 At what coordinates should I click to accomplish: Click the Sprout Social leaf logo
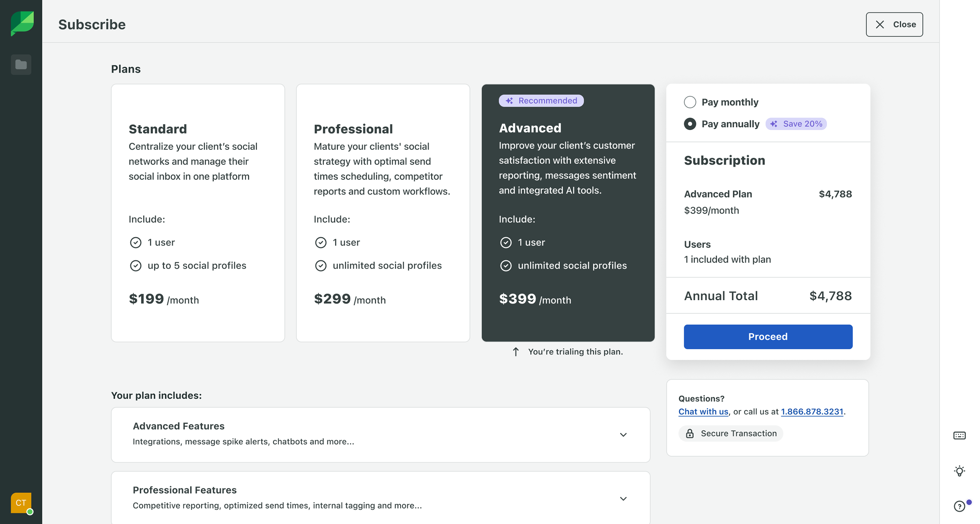pyautogui.click(x=22, y=23)
